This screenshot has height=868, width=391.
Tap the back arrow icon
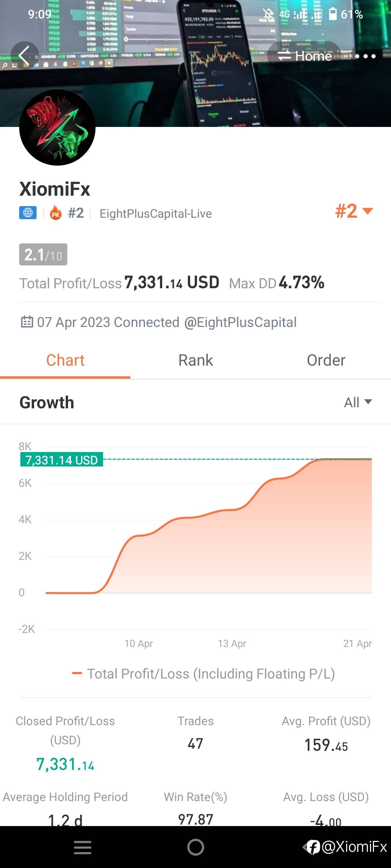tap(25, 56)
